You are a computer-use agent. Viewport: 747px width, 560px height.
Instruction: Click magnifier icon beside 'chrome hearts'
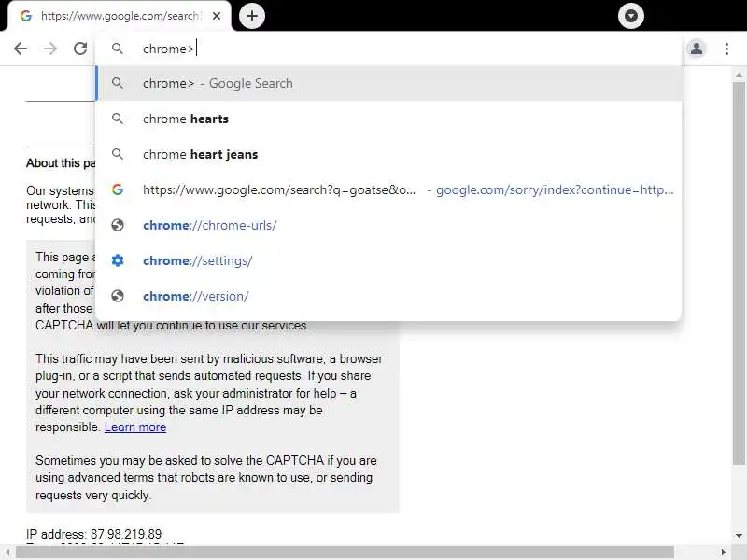pyautogui.click(x=118, y=119)
